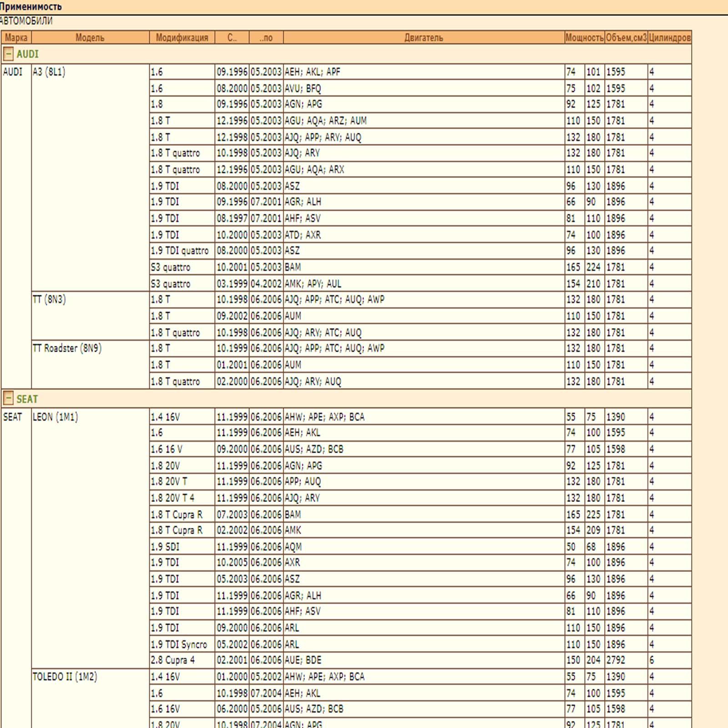Click the Модификация column header

(x=182, y=37)
